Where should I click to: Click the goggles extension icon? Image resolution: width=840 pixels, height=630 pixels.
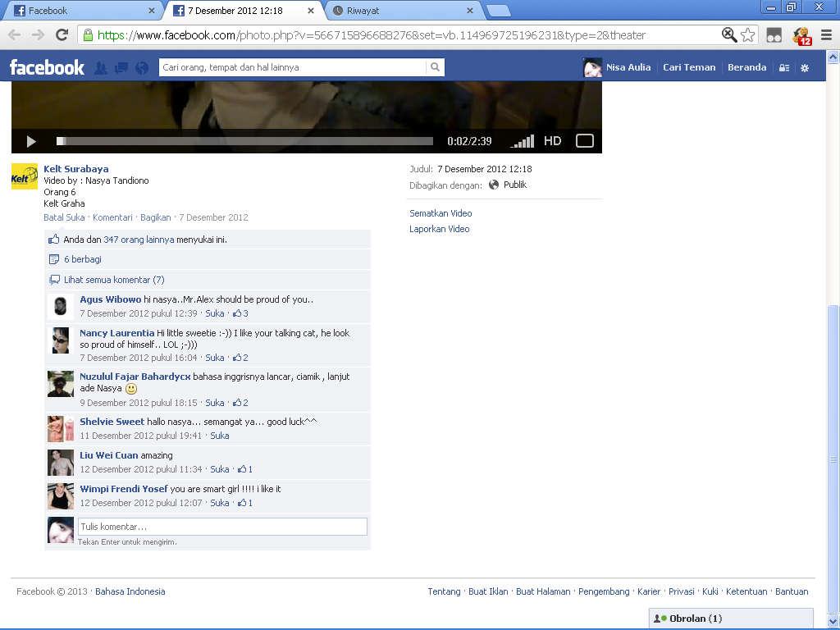774,35
